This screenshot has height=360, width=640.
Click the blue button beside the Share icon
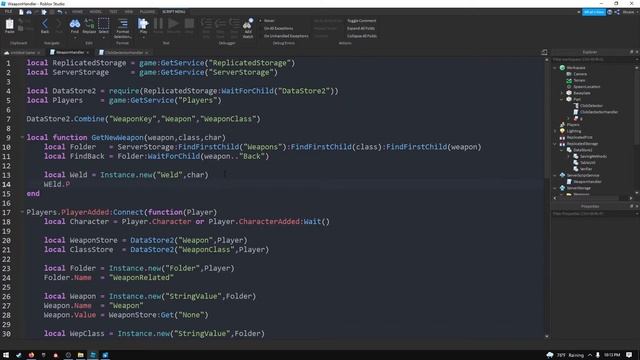[593, 12]
